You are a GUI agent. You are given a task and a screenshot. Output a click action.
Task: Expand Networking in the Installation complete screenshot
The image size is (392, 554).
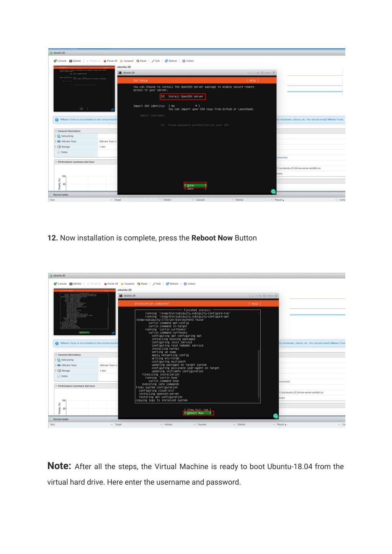point(56,360)
